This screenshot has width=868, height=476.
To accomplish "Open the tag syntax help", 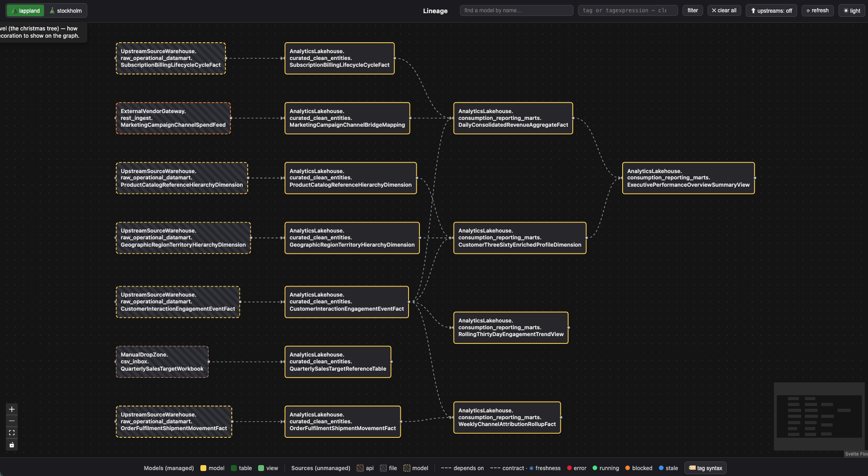I will click(x=705, y=468).
